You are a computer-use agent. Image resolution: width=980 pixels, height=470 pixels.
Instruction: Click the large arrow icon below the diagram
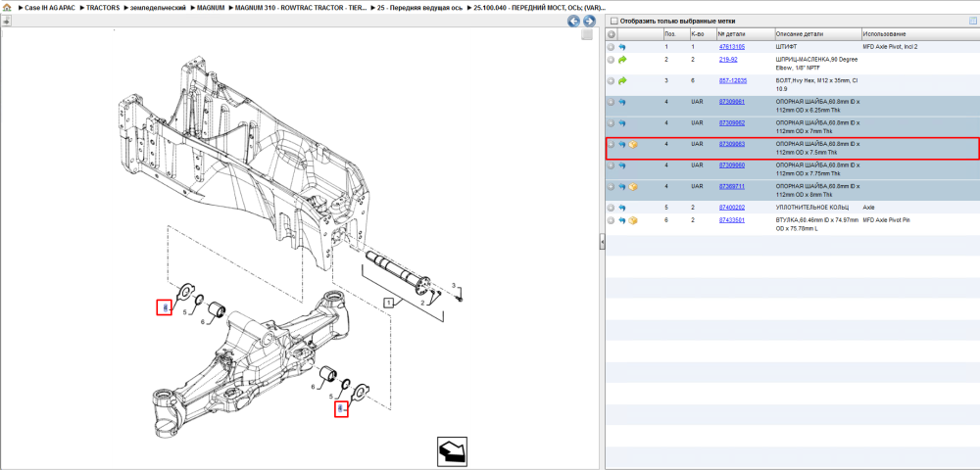click(x=453, y=451)
